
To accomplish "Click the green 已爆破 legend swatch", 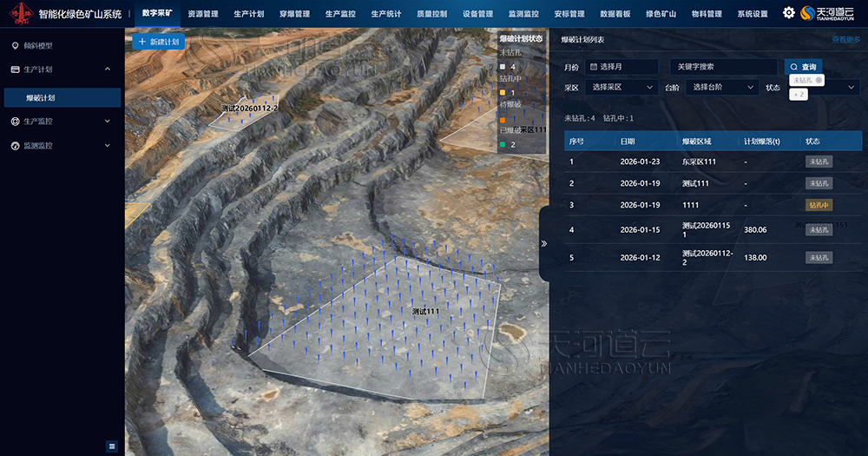I will click(503, 144).
